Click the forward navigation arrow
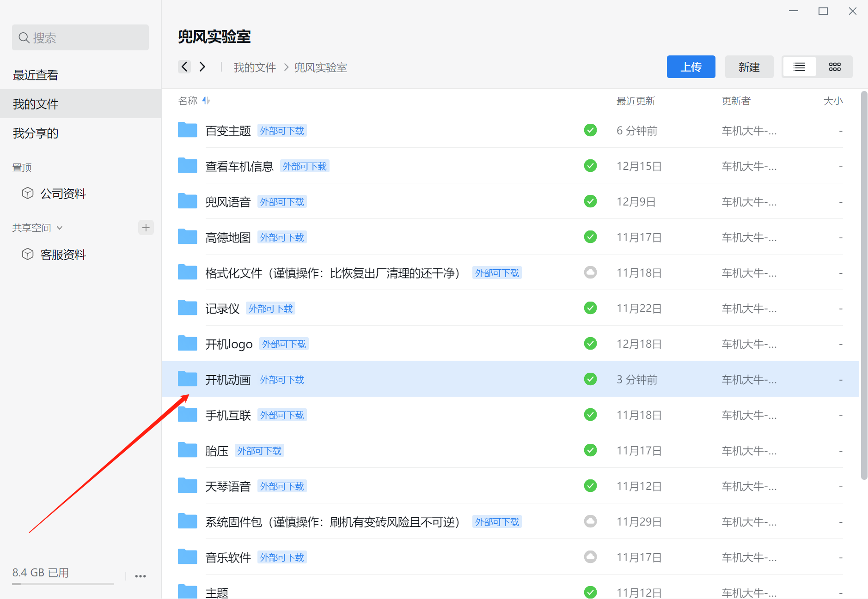 click(202, 67)
